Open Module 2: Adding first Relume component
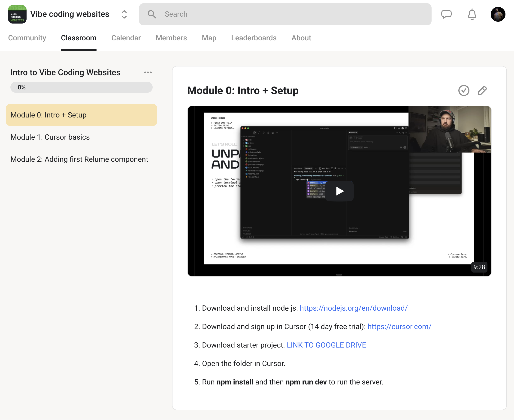514x420 pixels. [79, 159]
